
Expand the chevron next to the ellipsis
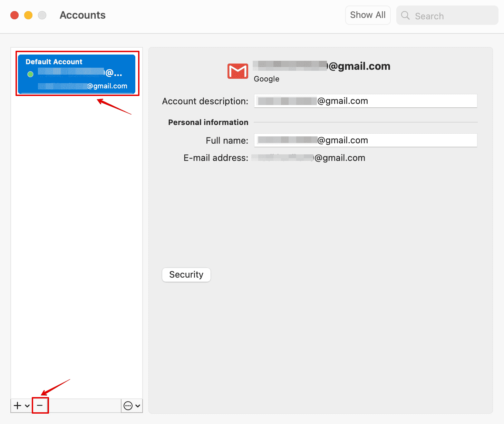pyautogui.click(x=138, y=406)
